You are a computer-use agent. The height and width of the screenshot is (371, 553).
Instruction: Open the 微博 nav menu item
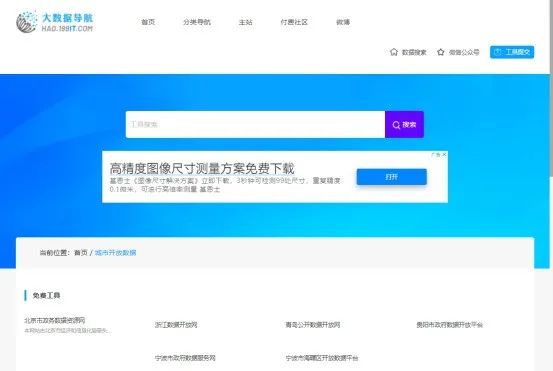343,22
